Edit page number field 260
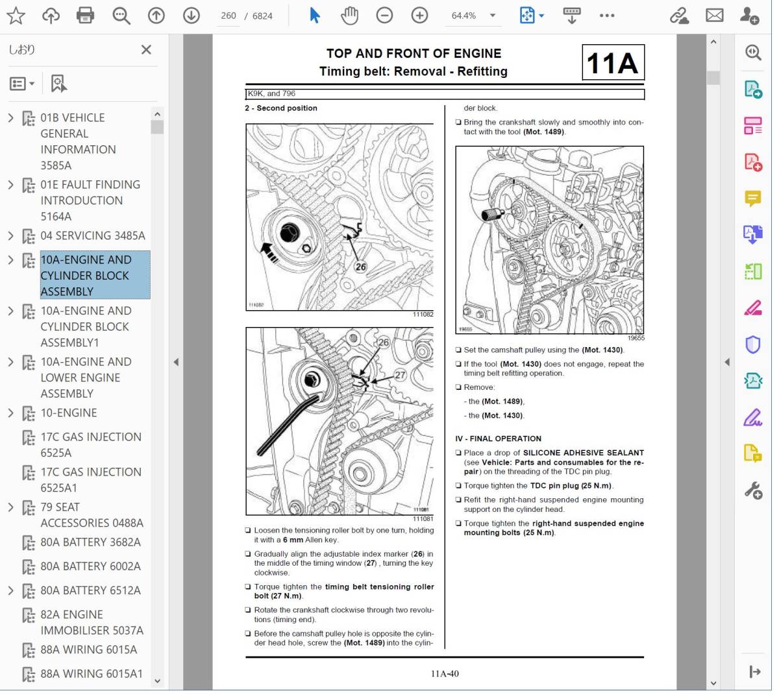This screenshot has width=779, height=700. coord(228,16)
